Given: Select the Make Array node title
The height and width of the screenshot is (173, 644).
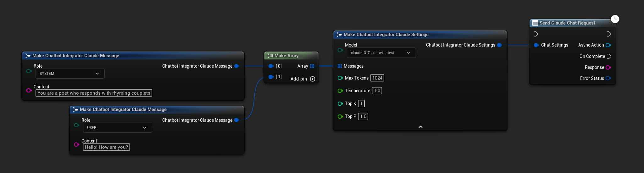Looking at the screenshot, I should (286, 56).
